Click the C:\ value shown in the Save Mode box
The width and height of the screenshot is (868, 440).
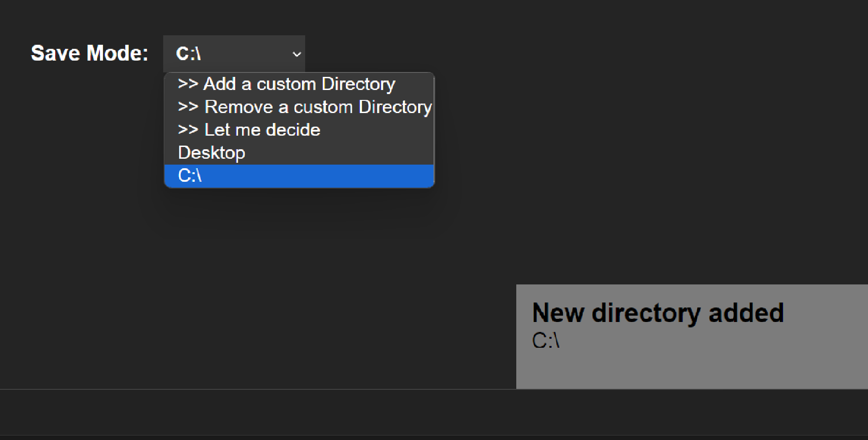coord(189,54)
